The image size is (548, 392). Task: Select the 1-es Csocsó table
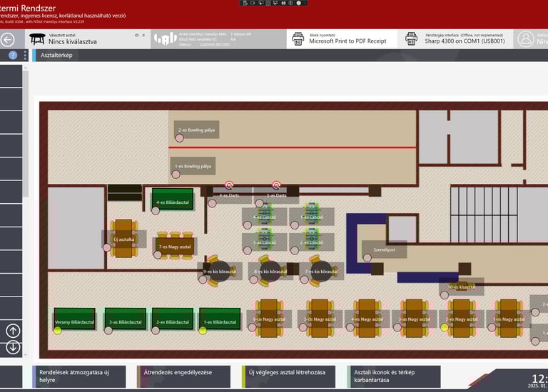[312, 217]
